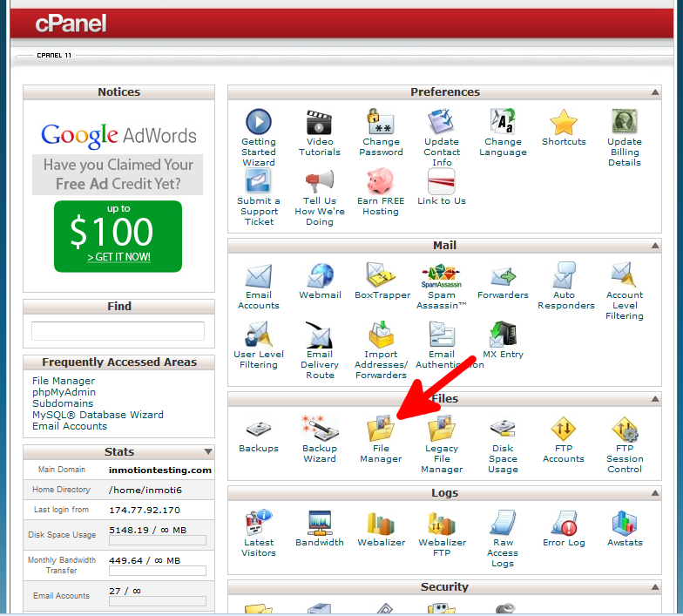Open the Change Password icon
The width and height of the screenshot is (683, 616).
point(381,122)
